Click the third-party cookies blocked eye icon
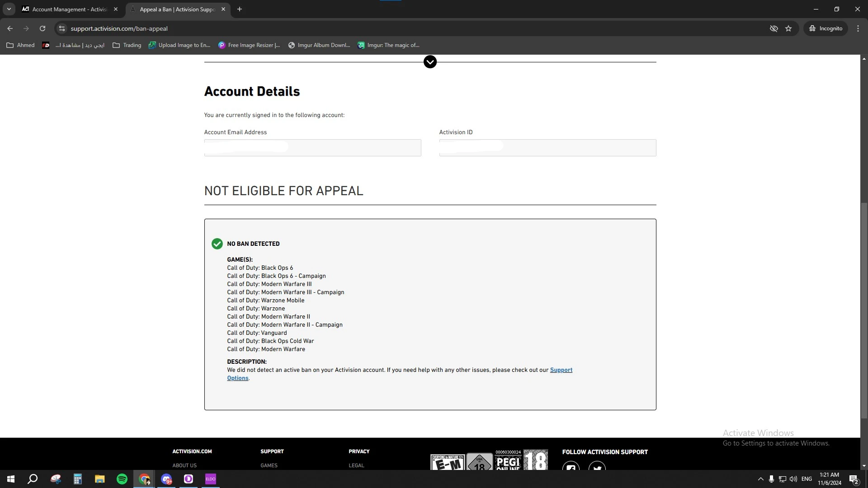The height and width of the screenshot is (488, 868). (x=774, y=28)
